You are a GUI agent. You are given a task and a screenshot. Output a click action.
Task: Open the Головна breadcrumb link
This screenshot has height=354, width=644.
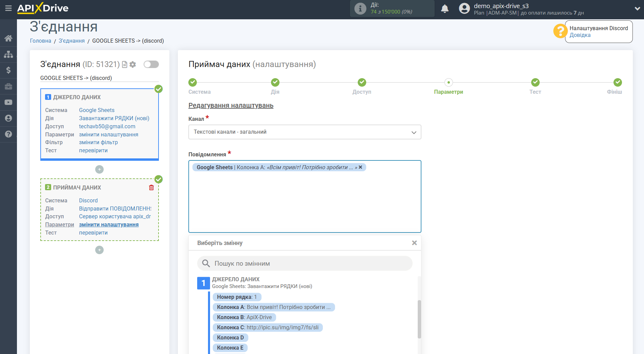[41, 41]
